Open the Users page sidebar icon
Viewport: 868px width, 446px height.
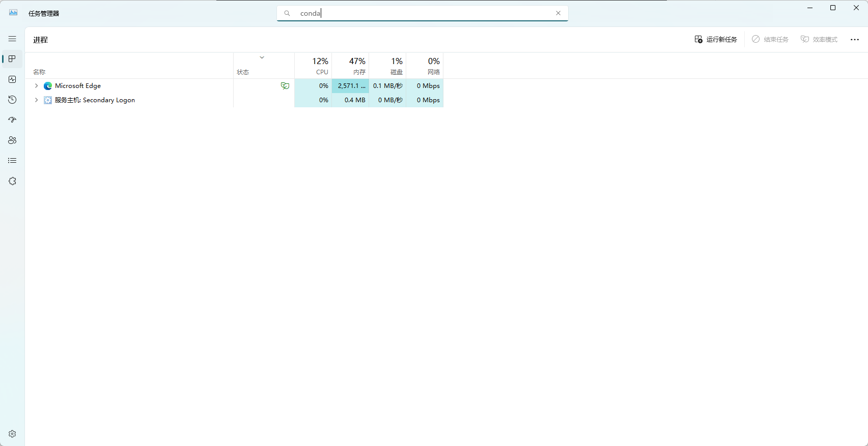coord(12,140)
